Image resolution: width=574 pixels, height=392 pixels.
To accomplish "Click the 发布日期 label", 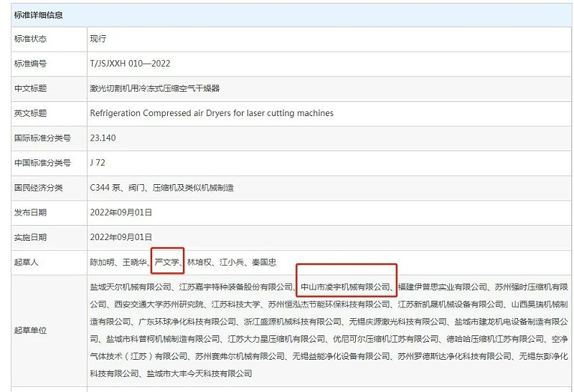I will (x=30, y=212).
